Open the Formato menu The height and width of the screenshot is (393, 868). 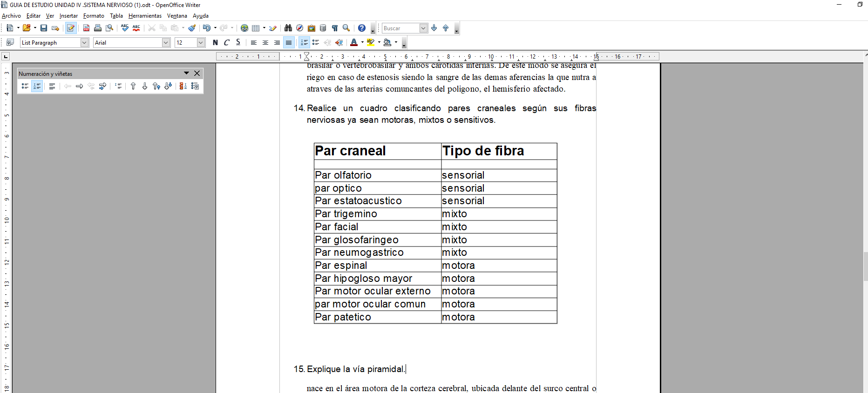click(x=94, y=16)
